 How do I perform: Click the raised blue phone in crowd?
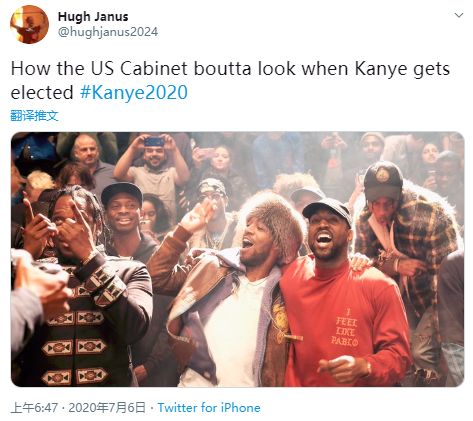pos(154,142)
